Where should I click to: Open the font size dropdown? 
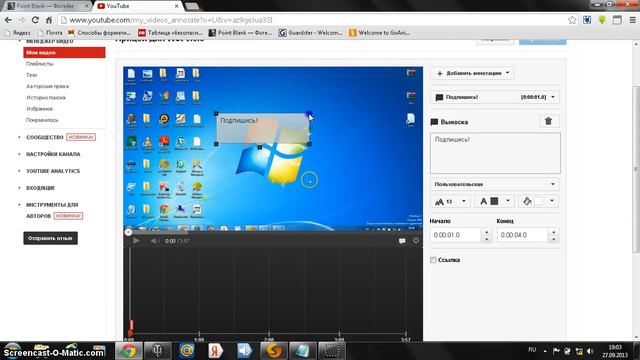pyautogui.click(x=451, y=201)
